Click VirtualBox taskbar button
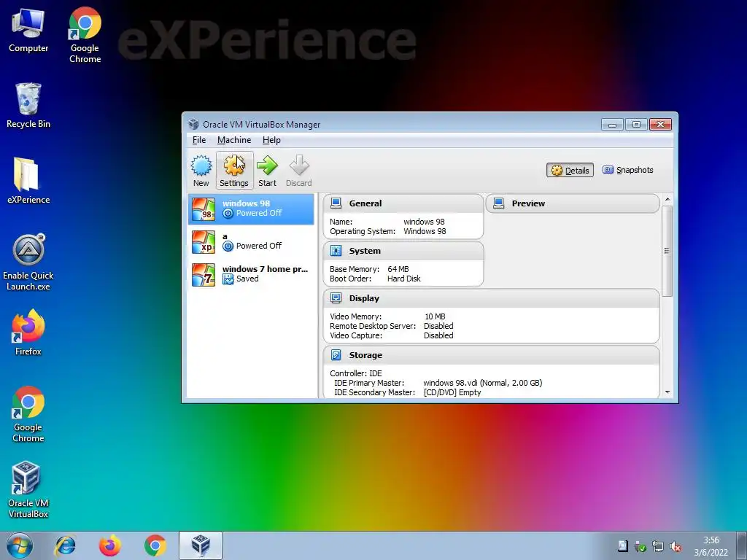 [x=201, y=545]
